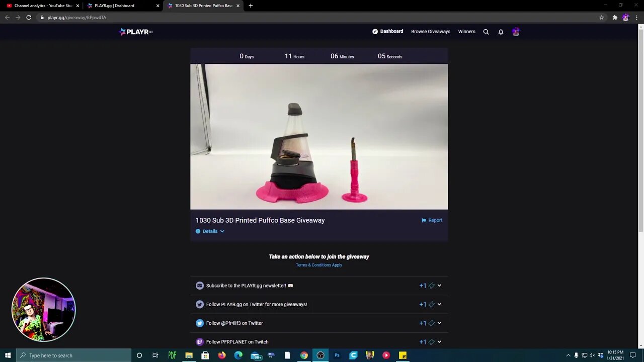The width and height of the screenshot is (644, 362).
Task: Click the ticket icon on Follow @Pfr4lif3 row
Action: (431, 323)
